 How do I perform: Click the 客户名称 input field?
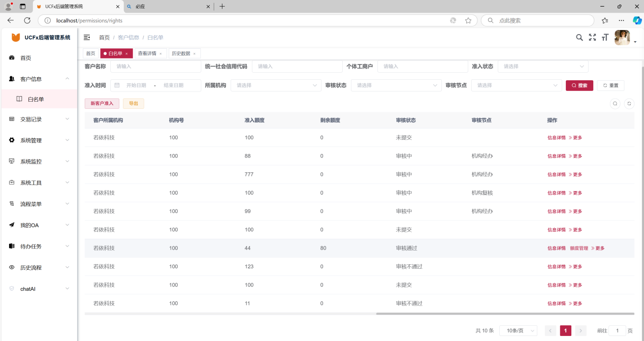(155, 67)
